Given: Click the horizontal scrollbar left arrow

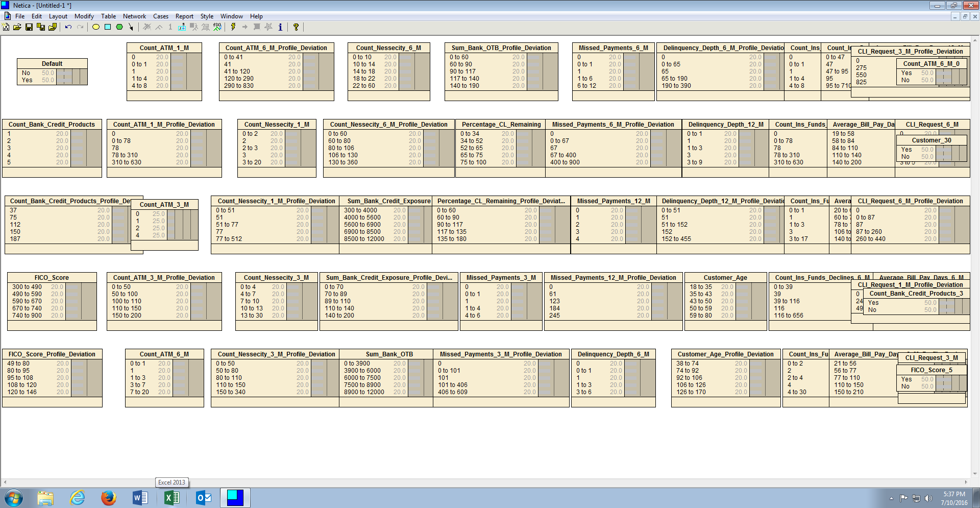Looking at the screenshot, I should point(5,482).
